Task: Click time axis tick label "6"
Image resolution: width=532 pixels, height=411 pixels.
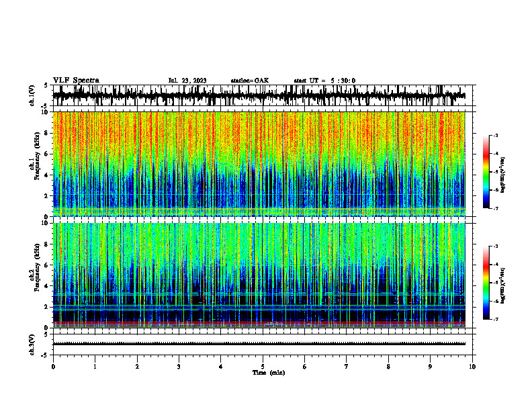Action: [x=304, y=367]
